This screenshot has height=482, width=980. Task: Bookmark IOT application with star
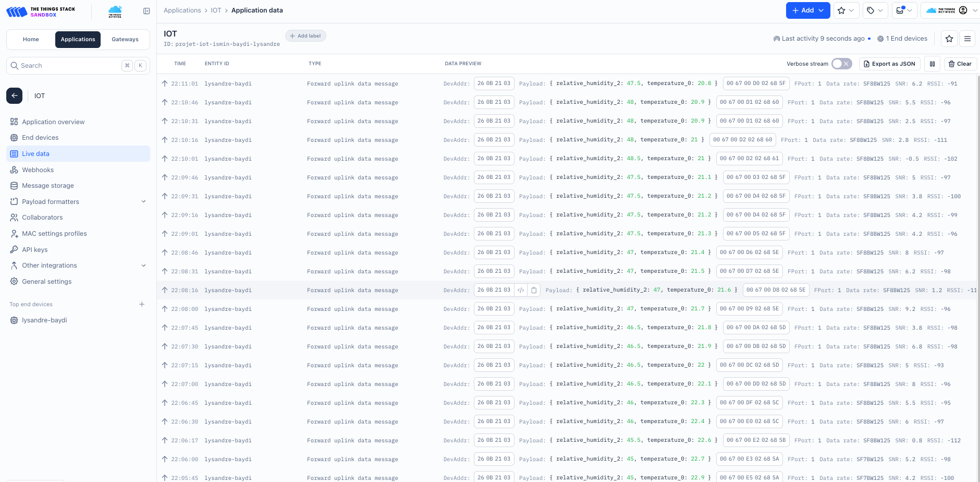[x=949, y=39]
